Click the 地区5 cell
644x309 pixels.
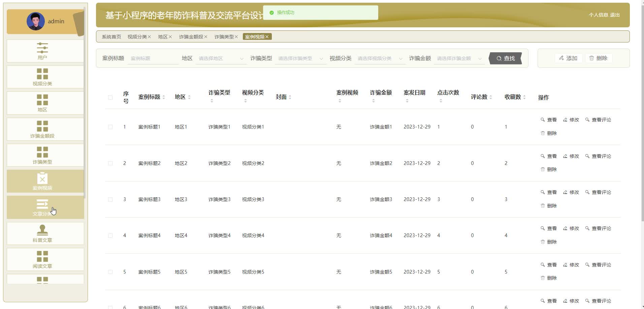click(181, 272)
